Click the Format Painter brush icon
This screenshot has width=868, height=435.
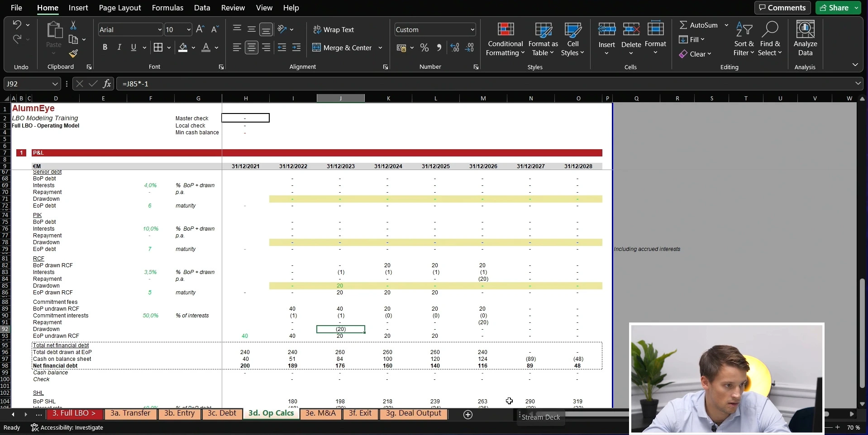point(73,54)
